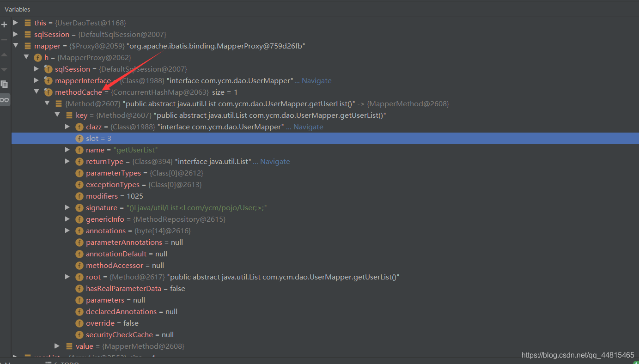Click Navigate link on clazz row
Image resolution: width=639 pixels, height=364 pixels.
[x=308, y=127]
